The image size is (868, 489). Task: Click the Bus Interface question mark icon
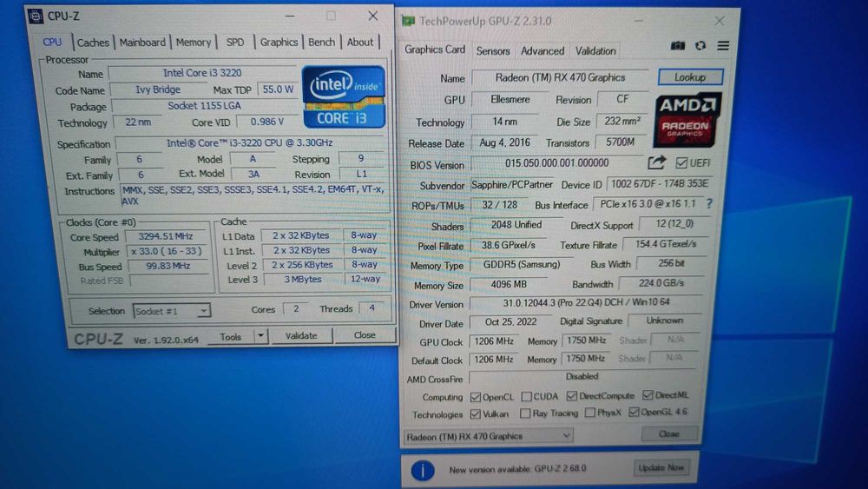point(709,204)
